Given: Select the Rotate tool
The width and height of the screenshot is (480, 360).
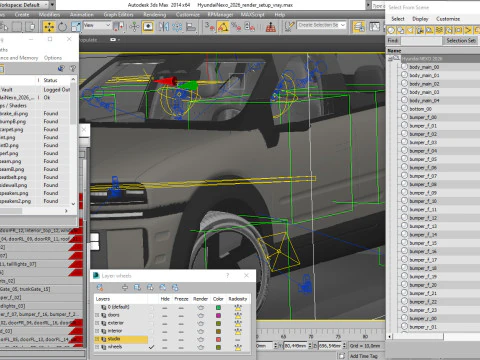Looking at the screenshot, I should (x=62, y=27).
